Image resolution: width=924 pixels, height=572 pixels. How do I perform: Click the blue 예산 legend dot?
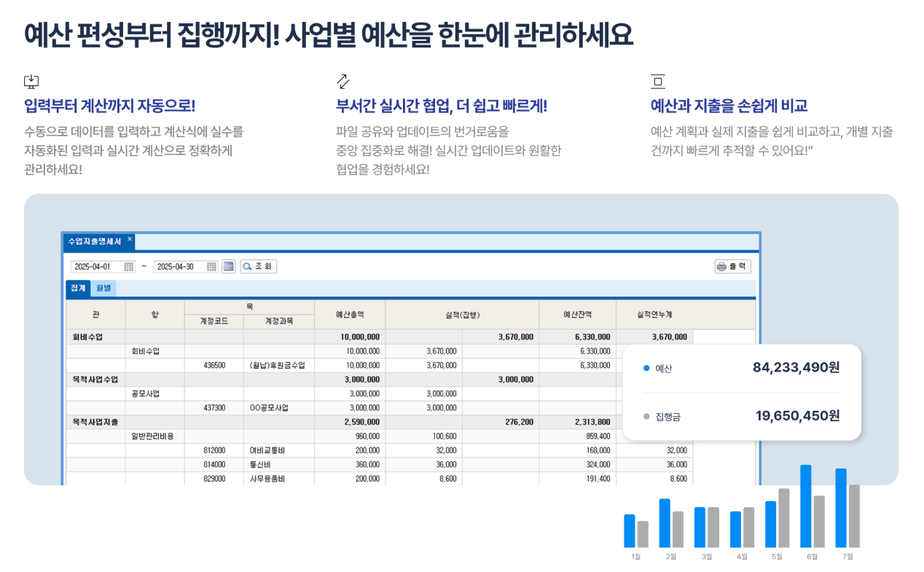click(646, 369)
